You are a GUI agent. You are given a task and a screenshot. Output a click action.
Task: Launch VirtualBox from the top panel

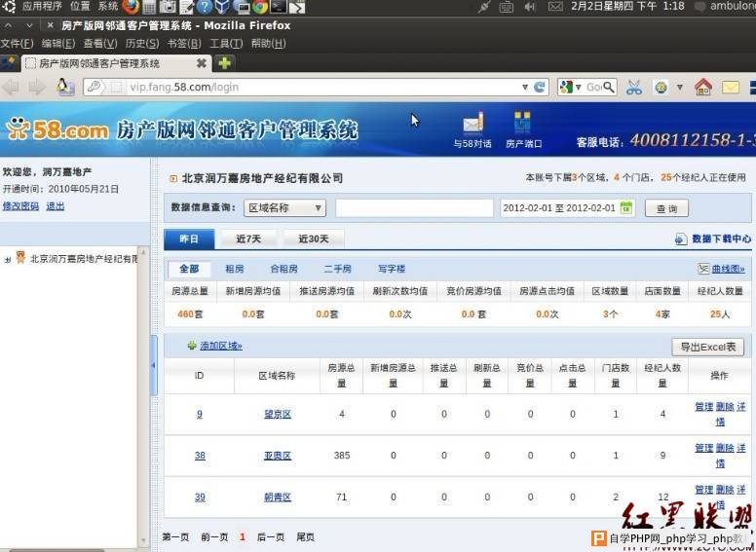point(222,6)
